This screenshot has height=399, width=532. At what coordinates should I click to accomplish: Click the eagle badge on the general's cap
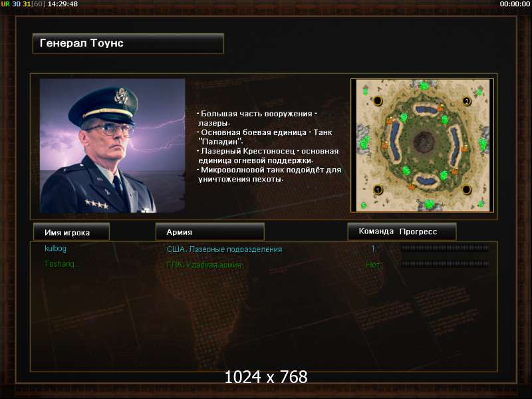pyautogui.click(x=121, y=95)
